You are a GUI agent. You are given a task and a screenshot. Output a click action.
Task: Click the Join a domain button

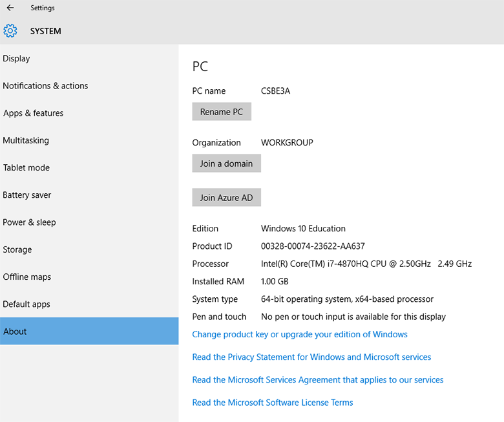pyautogui.click(x=227, y=164)
